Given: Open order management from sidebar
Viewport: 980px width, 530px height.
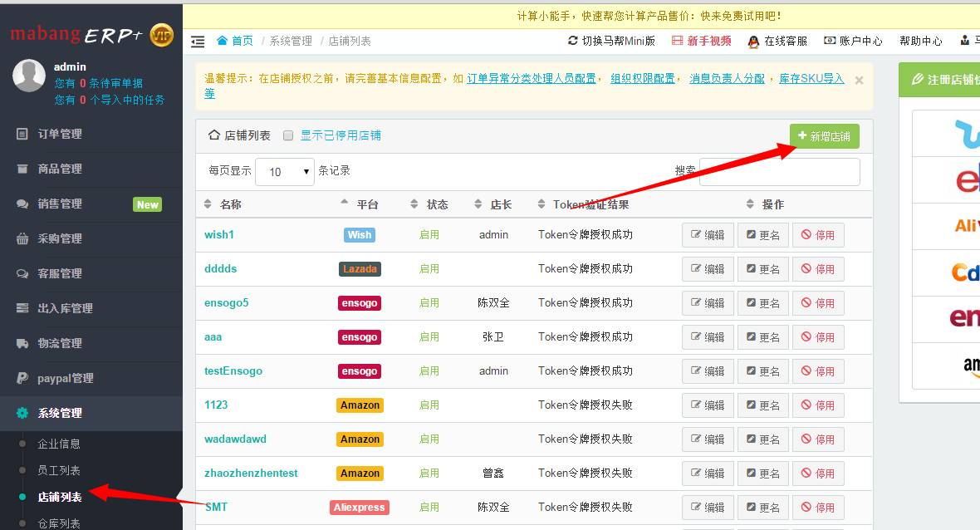Looking at the screenshot, I should point(60,134).
